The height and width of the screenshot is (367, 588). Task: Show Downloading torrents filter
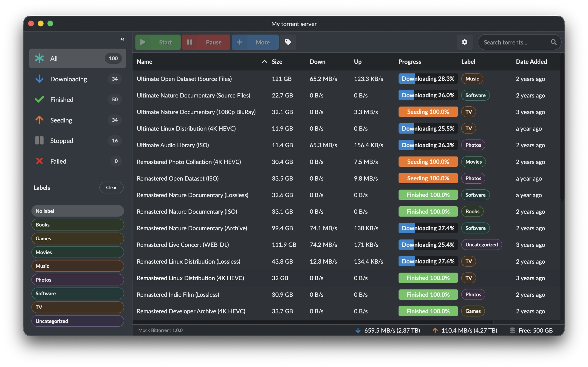tap(78, 79)
